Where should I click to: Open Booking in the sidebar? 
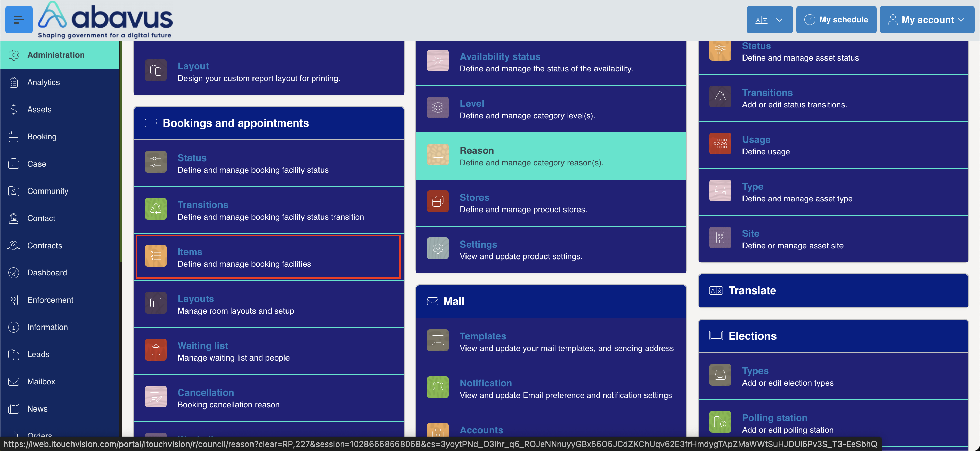60,136
